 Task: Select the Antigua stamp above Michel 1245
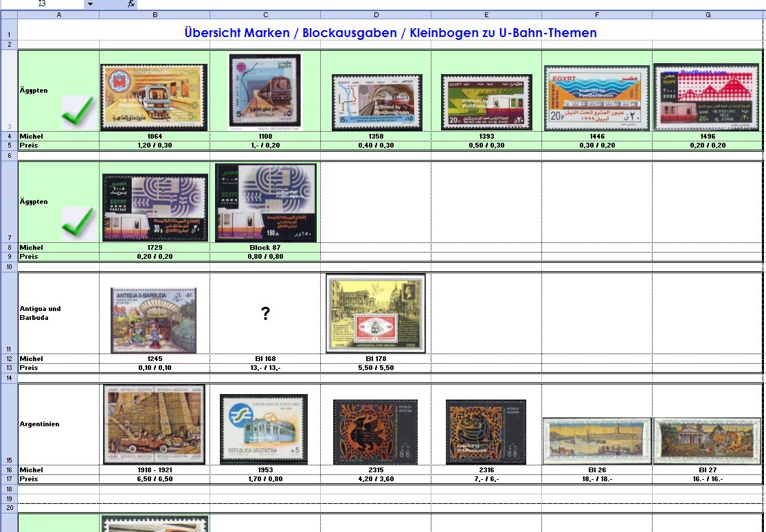(153, 320)
